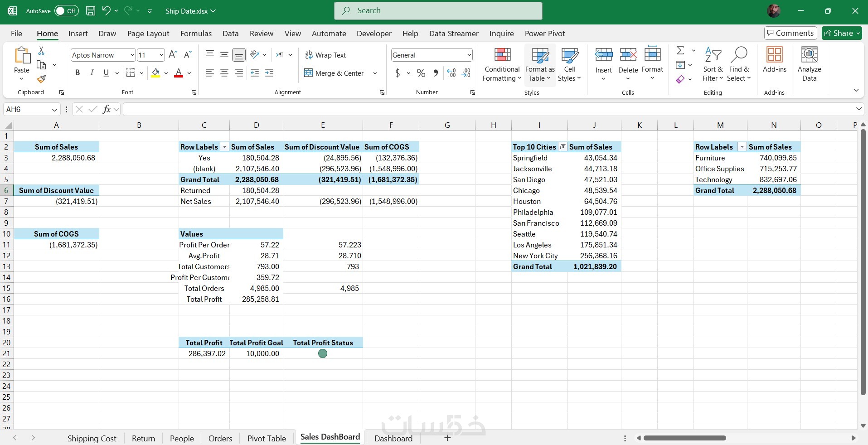The image size is (868, 445).
Task: Click the Name Box showing AH6
Action: [27, 109]
